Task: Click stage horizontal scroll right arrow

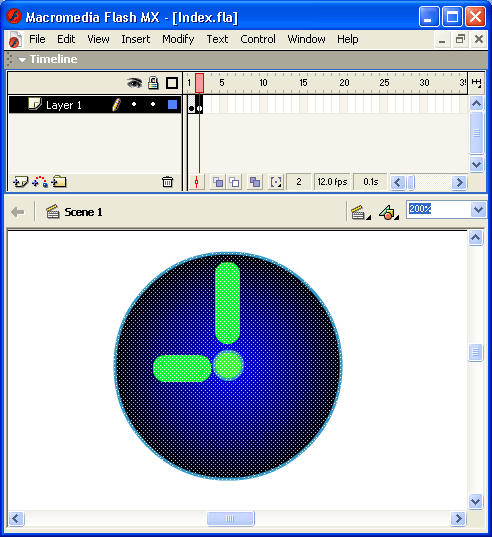Action: coord(458,518)
